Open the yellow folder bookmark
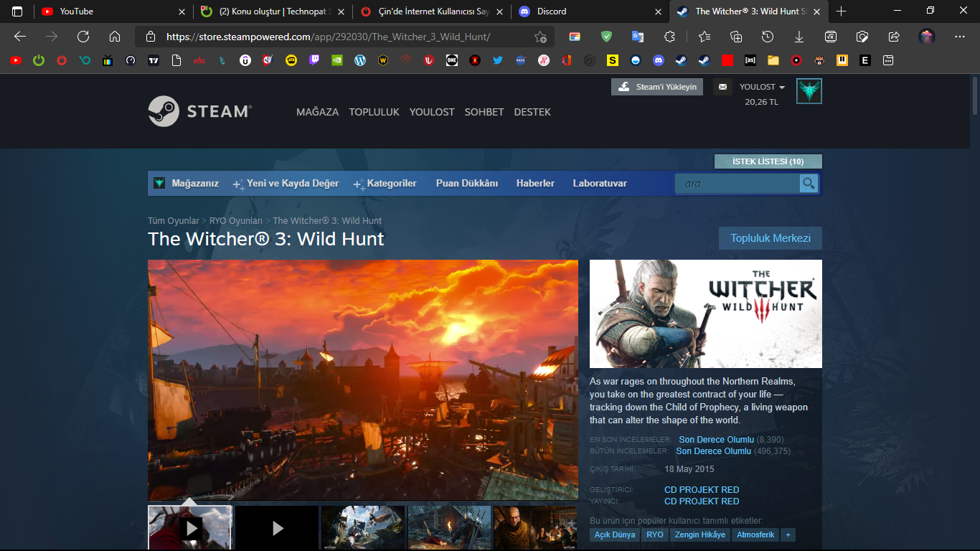This screenshot has width=980, height=551. (773, 61)
